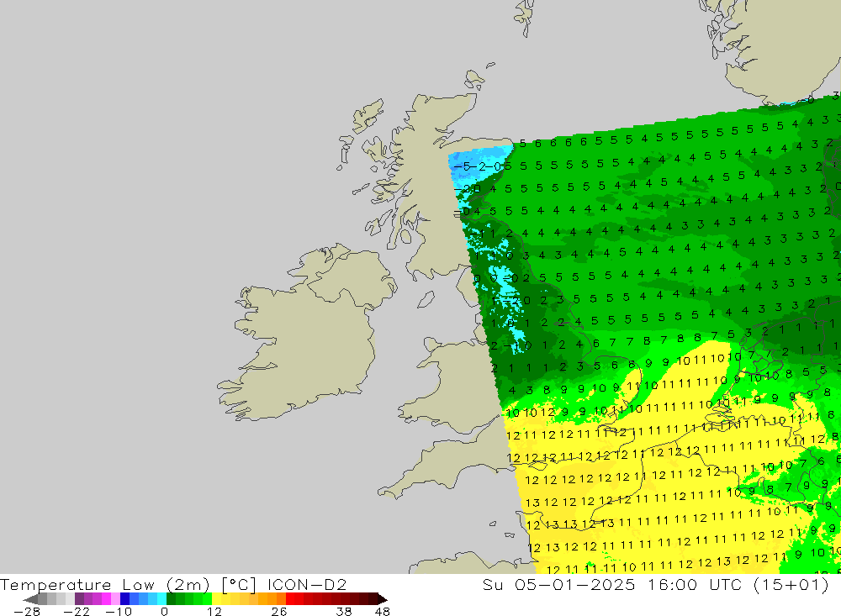This screenshot has height=616, width=841.
Task: Click the '-28' legend scale label
Action: pyautogui.click(x=27, y=612)
